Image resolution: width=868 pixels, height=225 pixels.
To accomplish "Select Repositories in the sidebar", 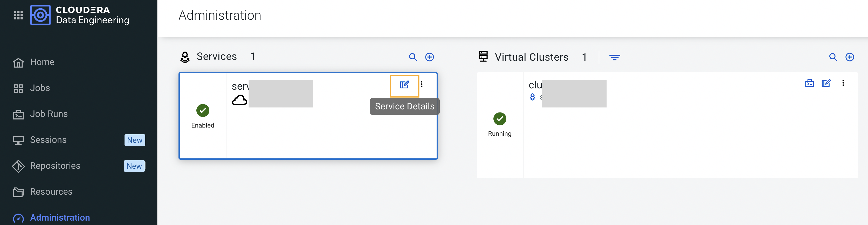I will point(55,166).
